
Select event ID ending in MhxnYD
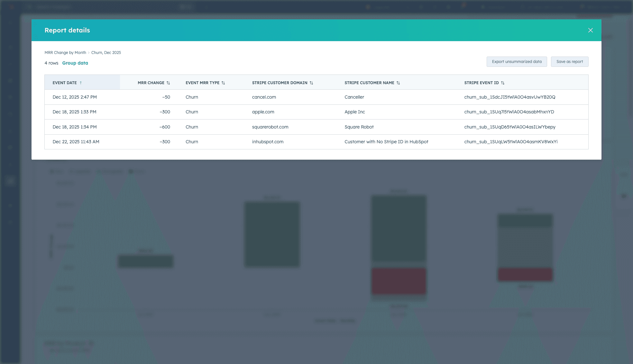click(x=509, y=112)
